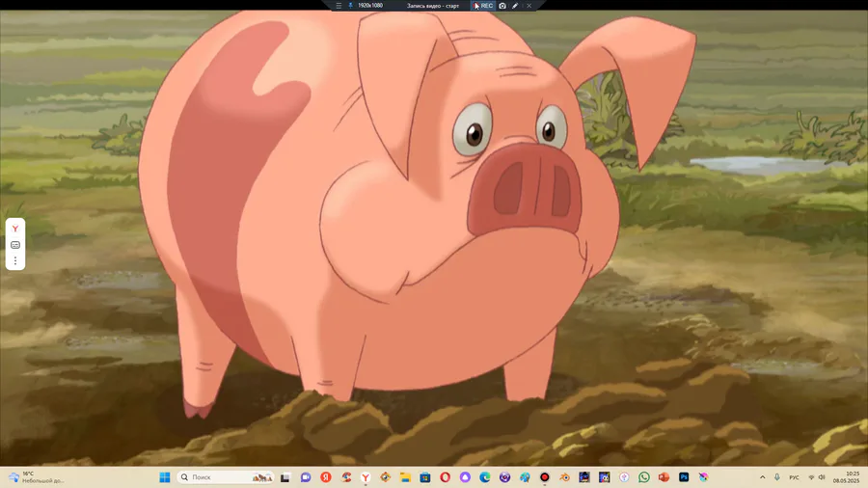This screenshot has width=868, height=488.
Task: Close the recorder toolbar
Action: [x=529, y=6]
